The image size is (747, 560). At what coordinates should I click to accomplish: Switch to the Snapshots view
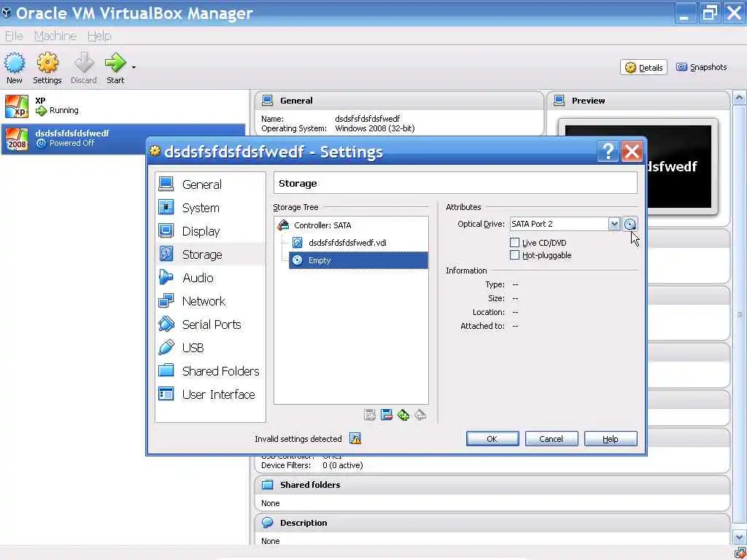click(702, 67)
